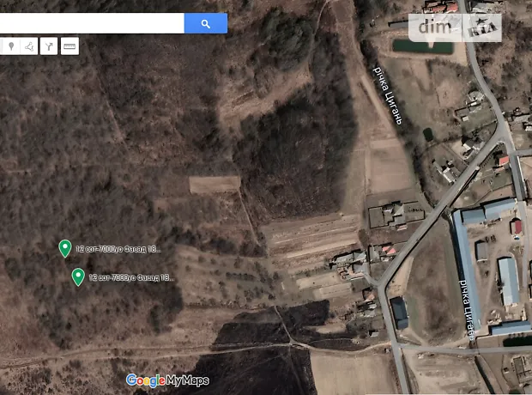
Task: Click the small light rectangular field plot
Action: [215, 185]
